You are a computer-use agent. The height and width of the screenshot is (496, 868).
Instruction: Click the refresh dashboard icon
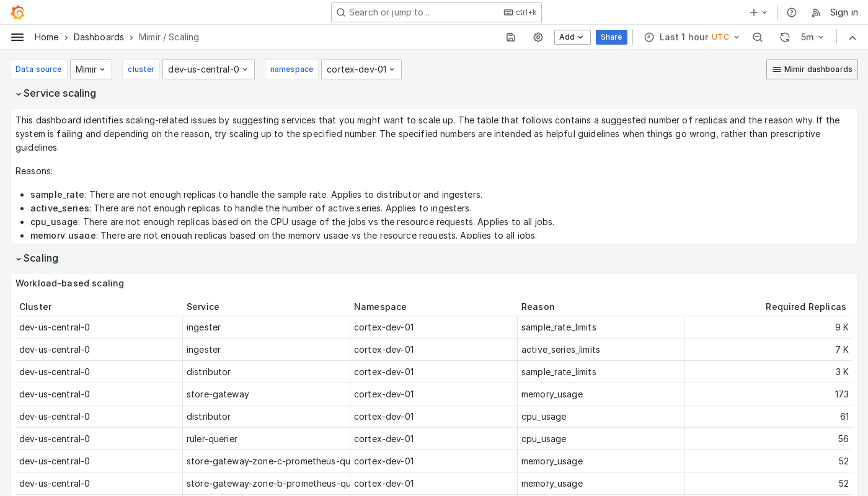(x=785, y=37)
